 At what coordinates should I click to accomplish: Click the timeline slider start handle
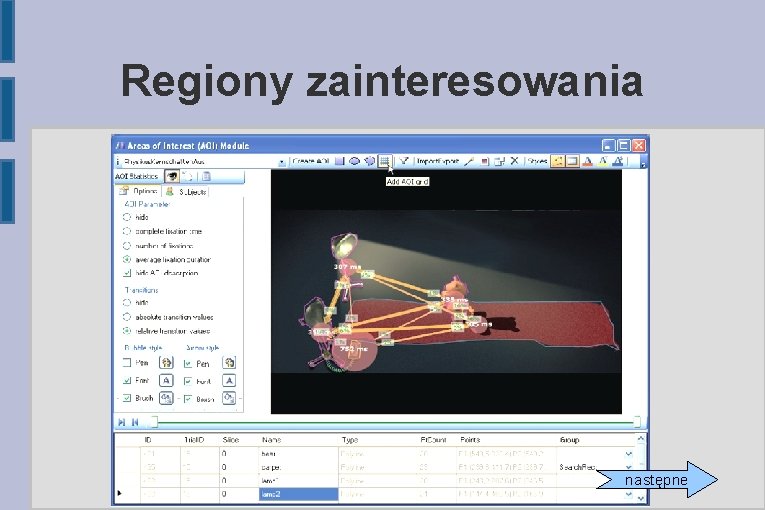[154, 422]
